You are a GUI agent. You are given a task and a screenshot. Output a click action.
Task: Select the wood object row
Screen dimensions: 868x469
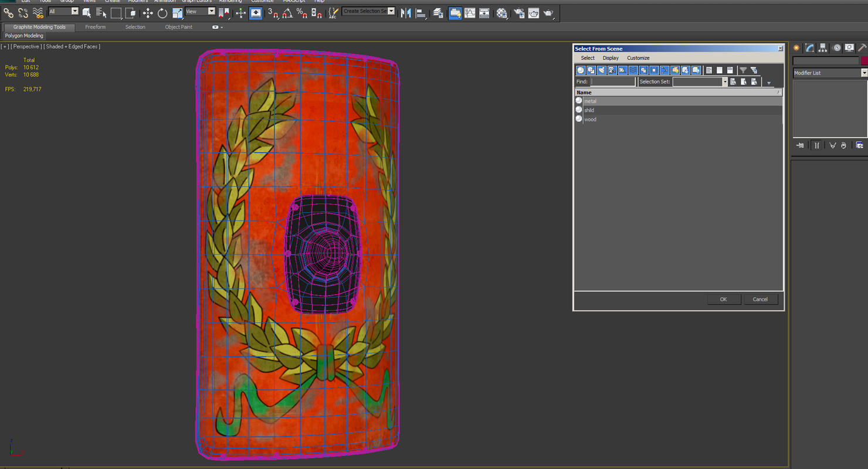pyautogui.click(x=679, y=119)
